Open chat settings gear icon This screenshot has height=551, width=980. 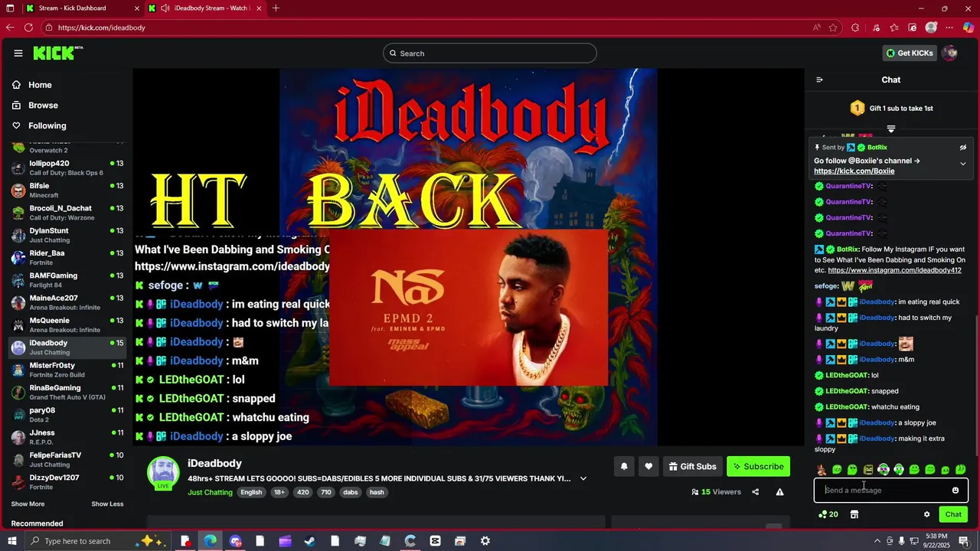tap(926, 514)
